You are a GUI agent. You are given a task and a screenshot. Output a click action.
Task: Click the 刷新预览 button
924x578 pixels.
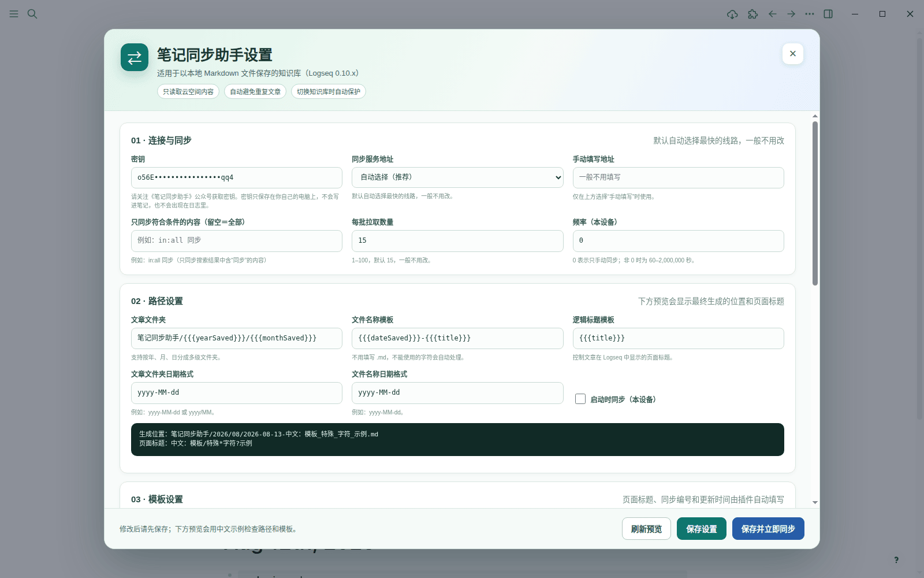pos(646,529)
